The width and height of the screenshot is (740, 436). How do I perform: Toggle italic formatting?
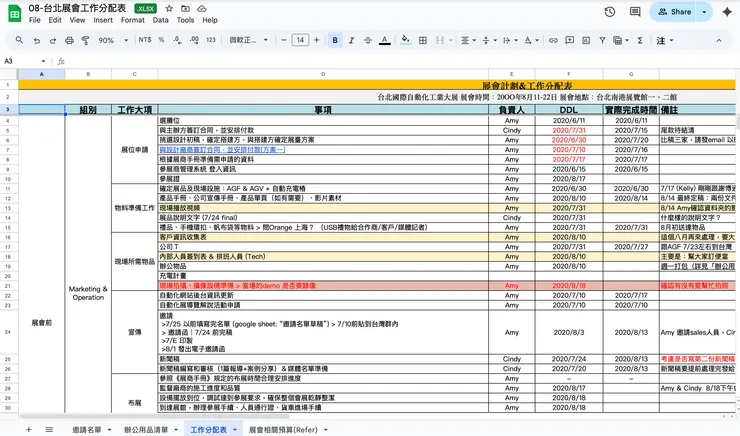(352, 41)
